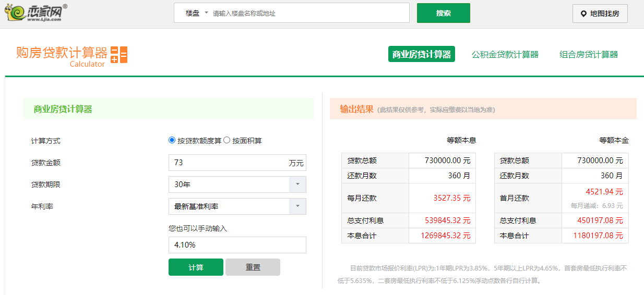Click the 重置 reset button
The width and height of the screenshot is (644, 295).
coord(253,267)
